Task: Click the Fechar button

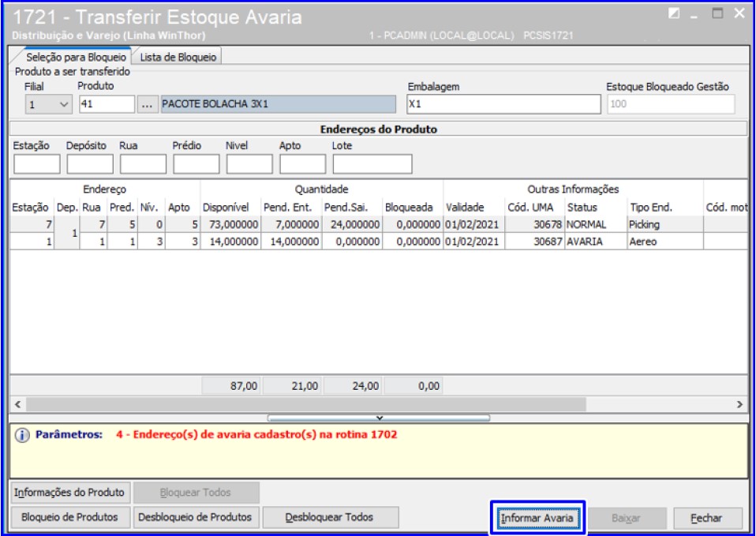Action: coord(707,518)
